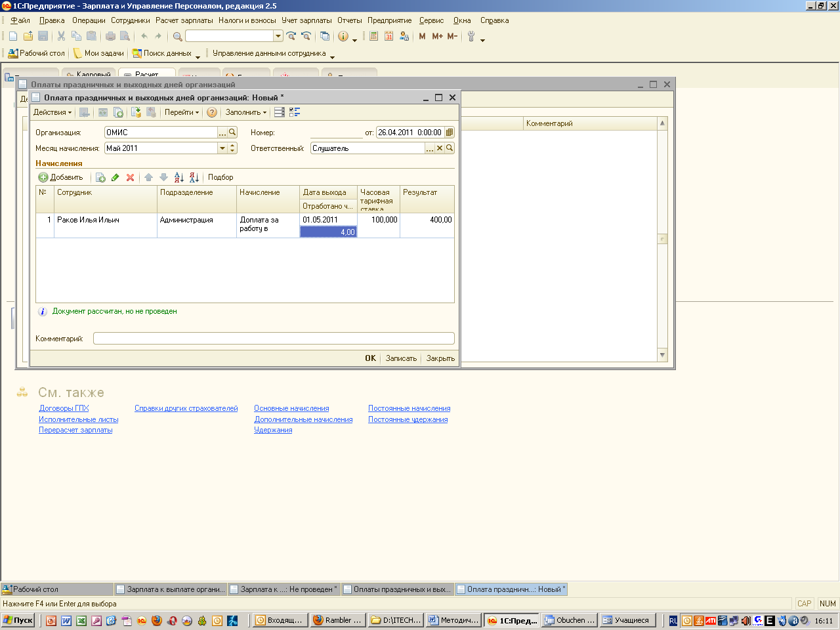840x630 pixels.
Task: Click Месяц начисления up/down stepper
Action: pos(232,148)
